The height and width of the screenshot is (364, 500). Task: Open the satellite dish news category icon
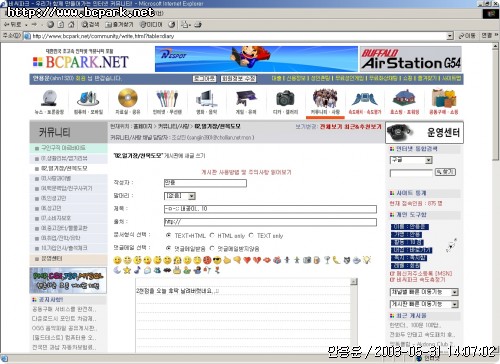point(49,99)
